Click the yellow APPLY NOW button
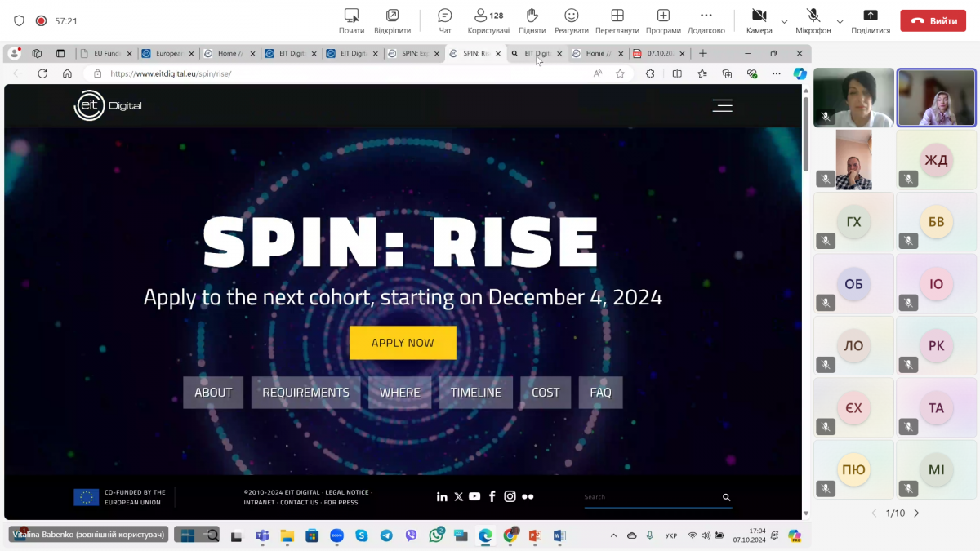The width and height of the screenshot is (980, 551). point(403,343)
